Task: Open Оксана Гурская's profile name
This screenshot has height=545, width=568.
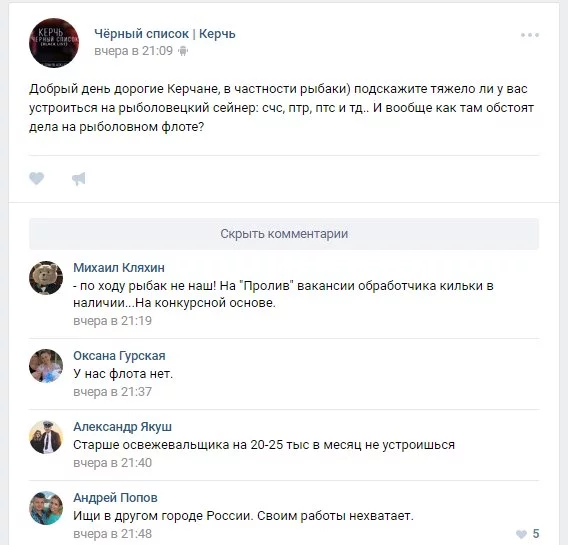Action: click(x=119, y=356)
